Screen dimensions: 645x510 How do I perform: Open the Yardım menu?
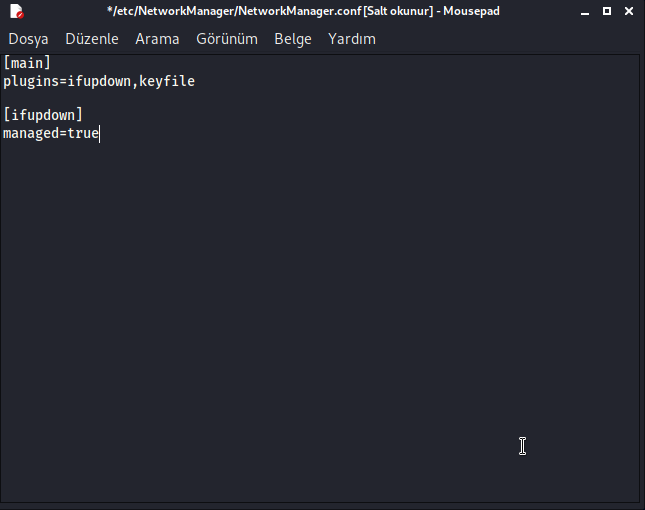click(x=352, y=39)
